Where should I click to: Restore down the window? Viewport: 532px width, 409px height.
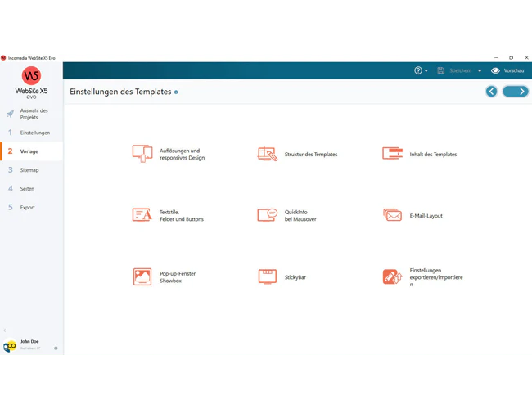[x=511, y=57]
